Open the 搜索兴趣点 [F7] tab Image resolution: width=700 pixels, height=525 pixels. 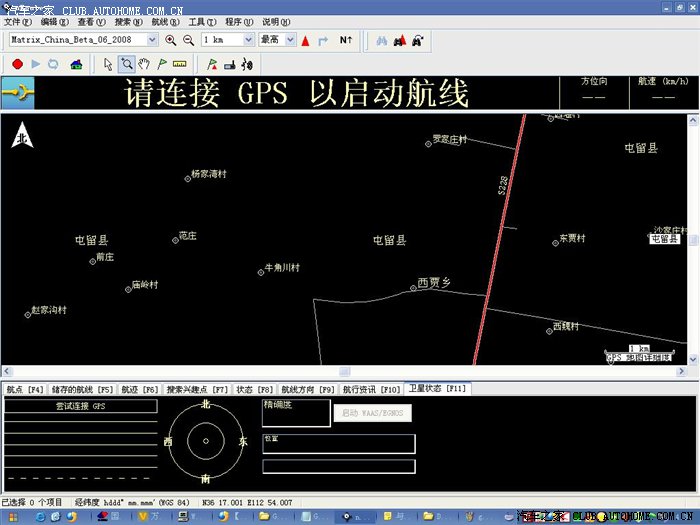point(197,389)
